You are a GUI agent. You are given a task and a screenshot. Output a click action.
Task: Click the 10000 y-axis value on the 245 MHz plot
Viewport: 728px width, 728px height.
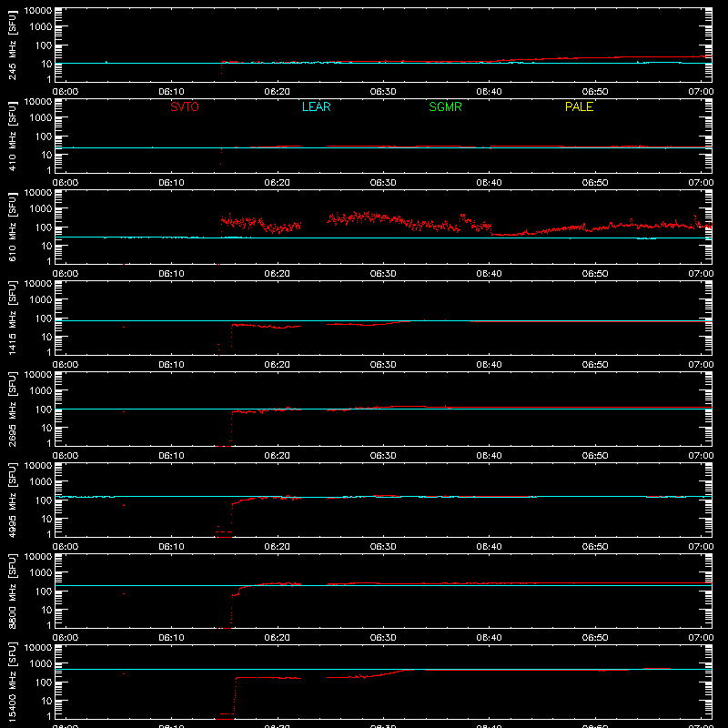click(38, 11)
